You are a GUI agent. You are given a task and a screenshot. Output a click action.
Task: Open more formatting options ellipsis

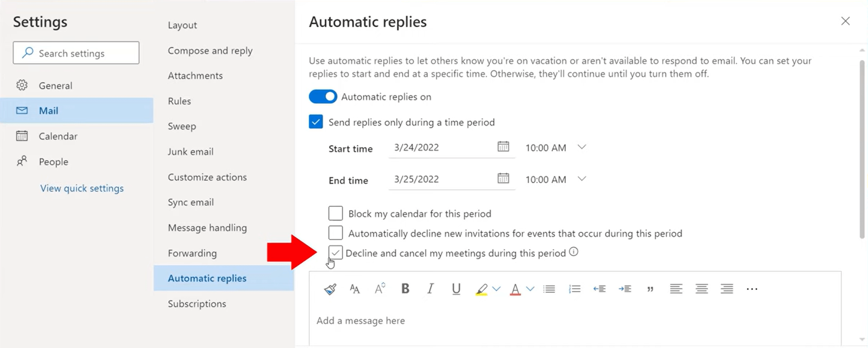pos(752,289)
